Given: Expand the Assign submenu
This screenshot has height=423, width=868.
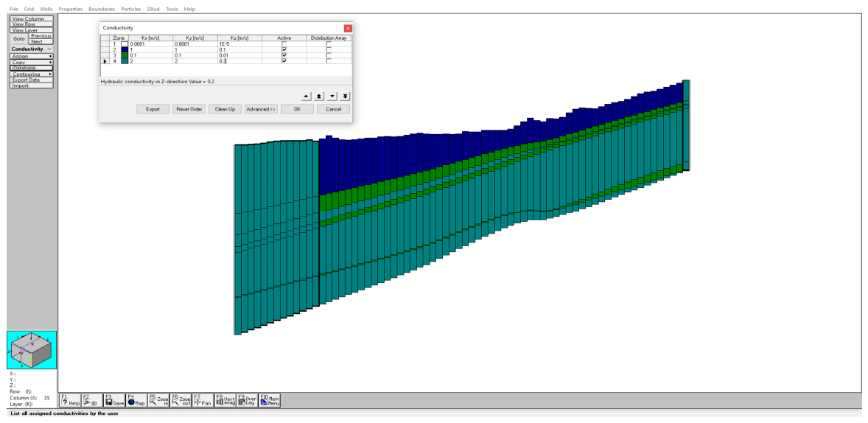Looking at the screenshot, I should click(32, 56).
